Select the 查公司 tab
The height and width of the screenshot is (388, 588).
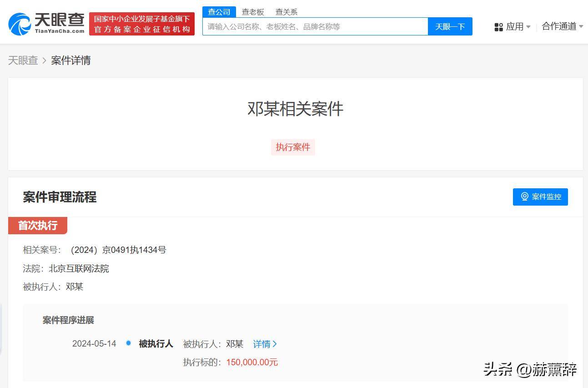click(x=219, y=12)
